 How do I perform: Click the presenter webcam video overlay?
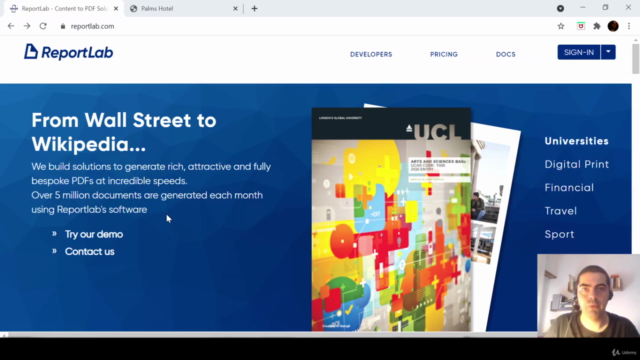tap(588, 296)
